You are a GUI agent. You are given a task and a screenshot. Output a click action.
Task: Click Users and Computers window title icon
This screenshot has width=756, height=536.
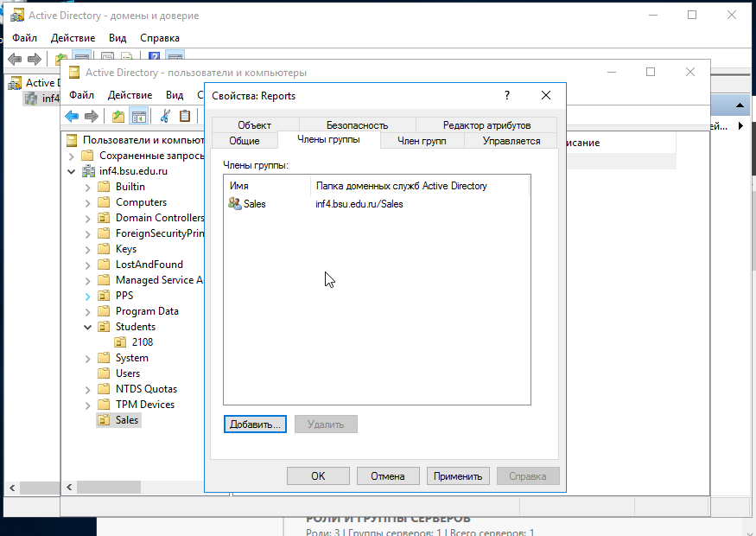tap(74, 73)
